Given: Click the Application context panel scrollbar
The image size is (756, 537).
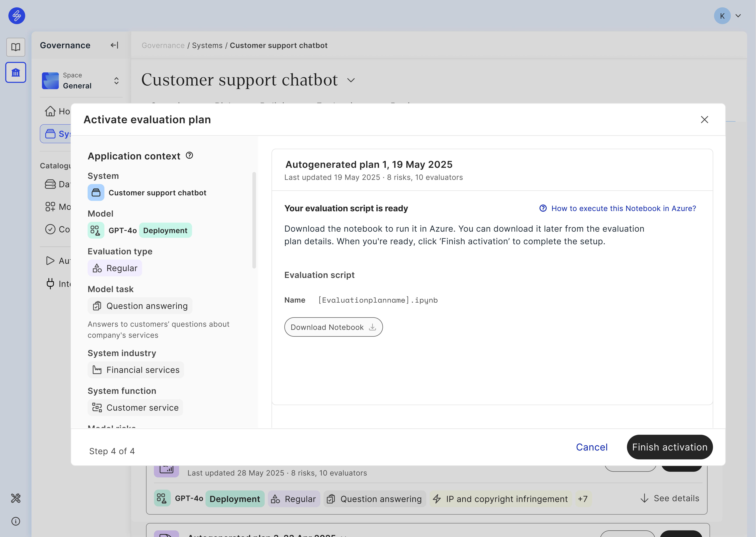Looking at the screenshot, I should [x=254, y=220].
